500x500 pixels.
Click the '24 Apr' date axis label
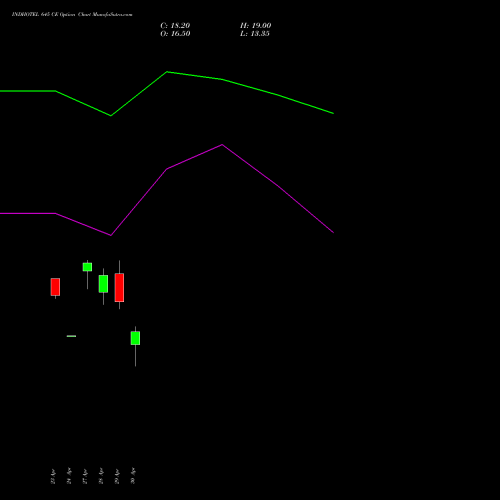point(69,476)
